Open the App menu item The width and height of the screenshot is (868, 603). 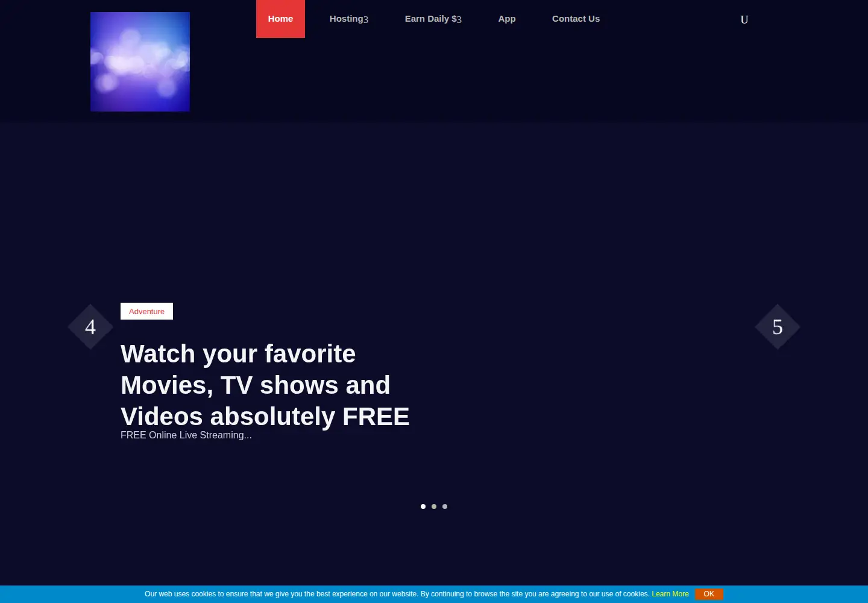pyautogui.click(x=507, y=19)
